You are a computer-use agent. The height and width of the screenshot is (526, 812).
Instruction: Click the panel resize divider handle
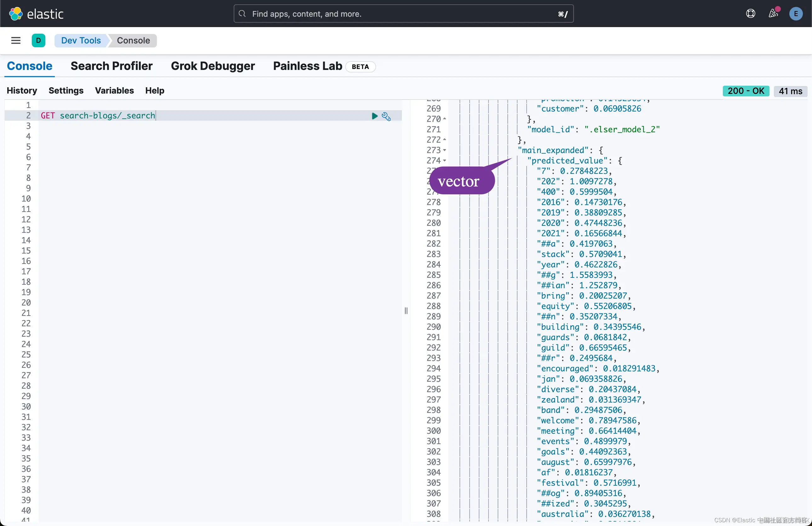tap(406, 311)
